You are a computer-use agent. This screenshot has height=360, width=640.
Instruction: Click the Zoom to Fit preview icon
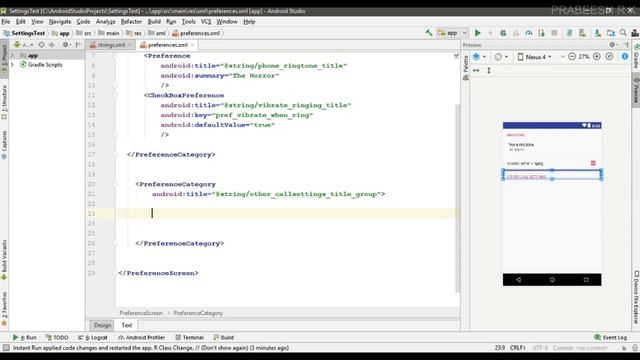[x=609, y=57]
